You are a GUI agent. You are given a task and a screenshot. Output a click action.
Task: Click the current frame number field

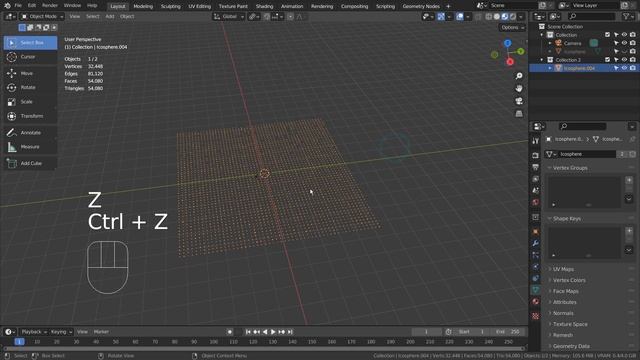click(x=427, y=332)
